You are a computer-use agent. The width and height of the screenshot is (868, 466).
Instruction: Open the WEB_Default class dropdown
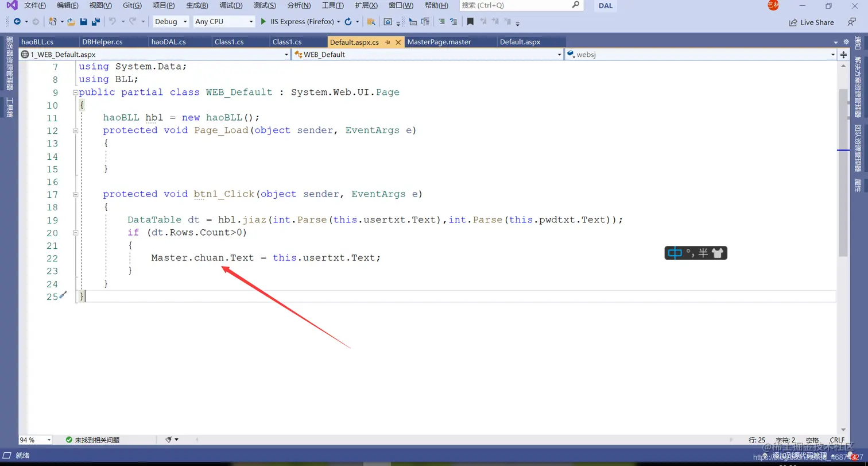[x=428, y=55]
